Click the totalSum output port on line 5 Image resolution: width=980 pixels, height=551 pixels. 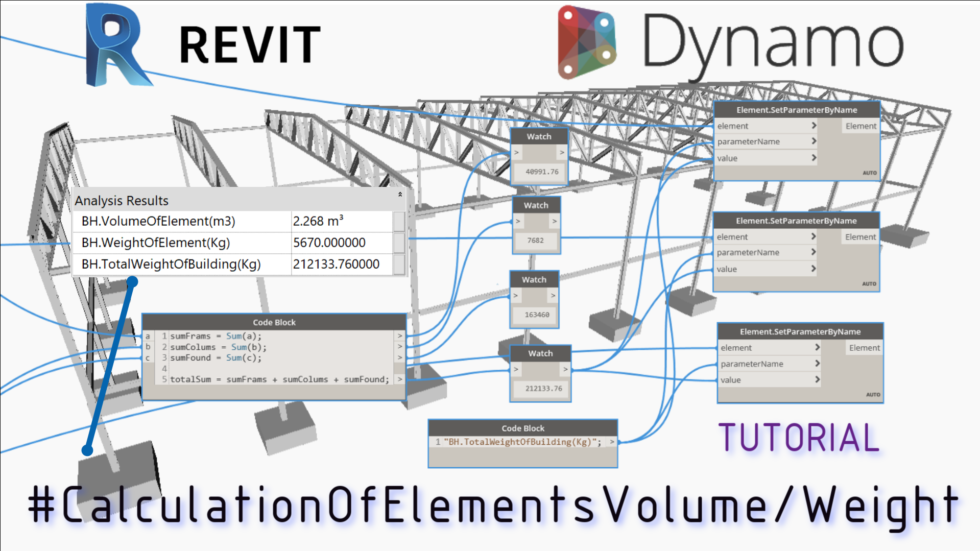400,379
